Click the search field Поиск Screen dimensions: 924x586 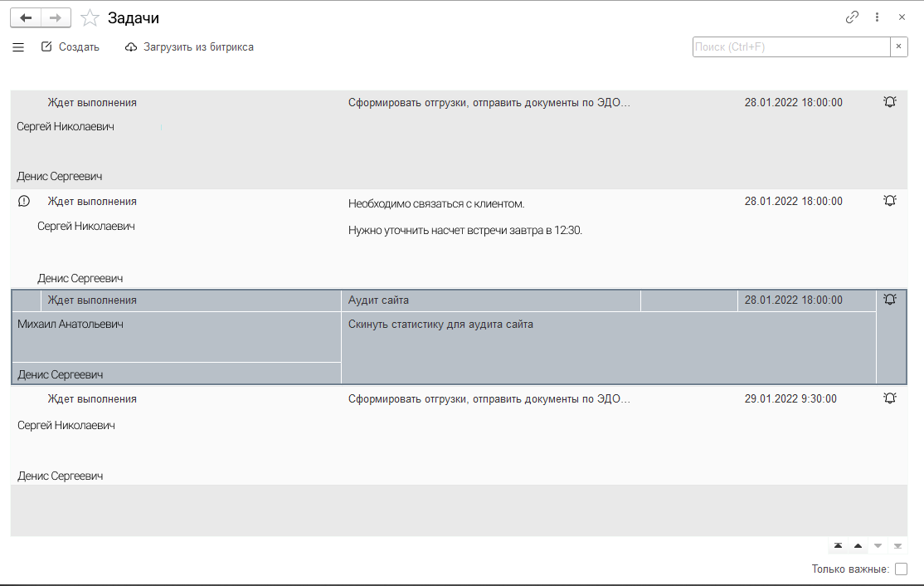pyautogui.click(x=791, y=47)
